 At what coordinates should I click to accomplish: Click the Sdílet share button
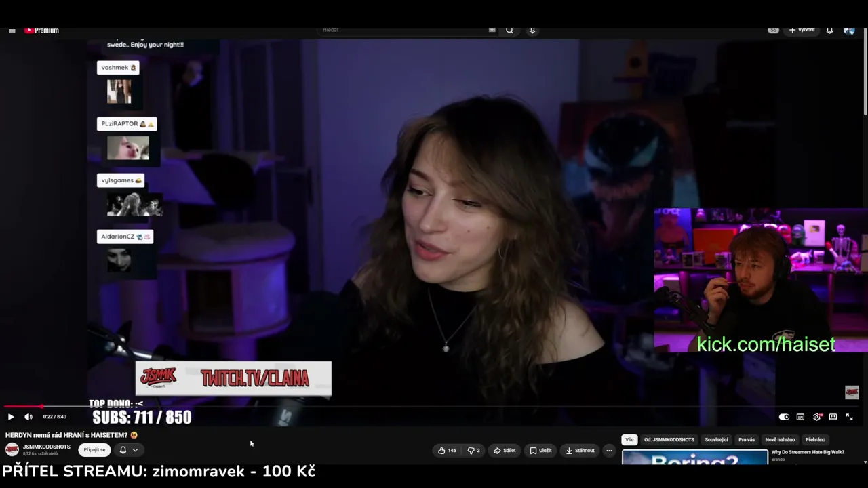coord(505,451)
